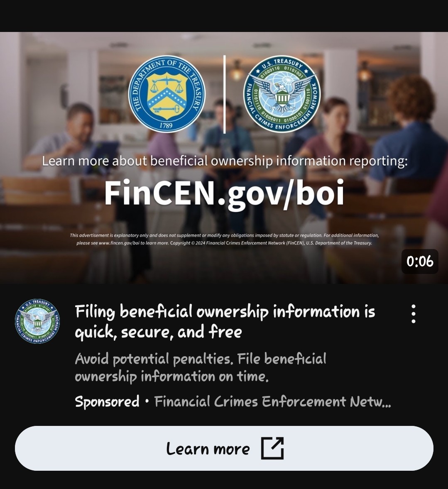Tap the Department of the Treasury seal
448x489 pixels.
[x=167, y=94]
